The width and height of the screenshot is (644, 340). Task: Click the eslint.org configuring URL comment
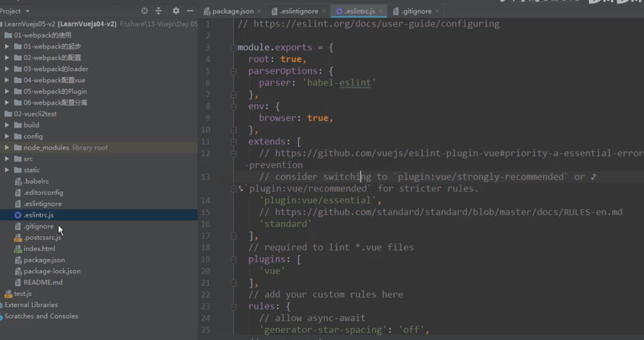click(377, 24)
